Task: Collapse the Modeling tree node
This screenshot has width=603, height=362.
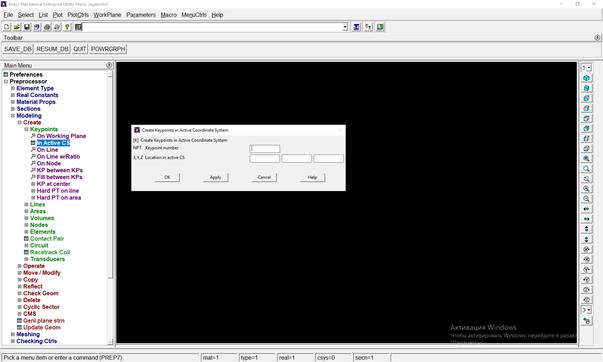Action: (x=13, y=116)
